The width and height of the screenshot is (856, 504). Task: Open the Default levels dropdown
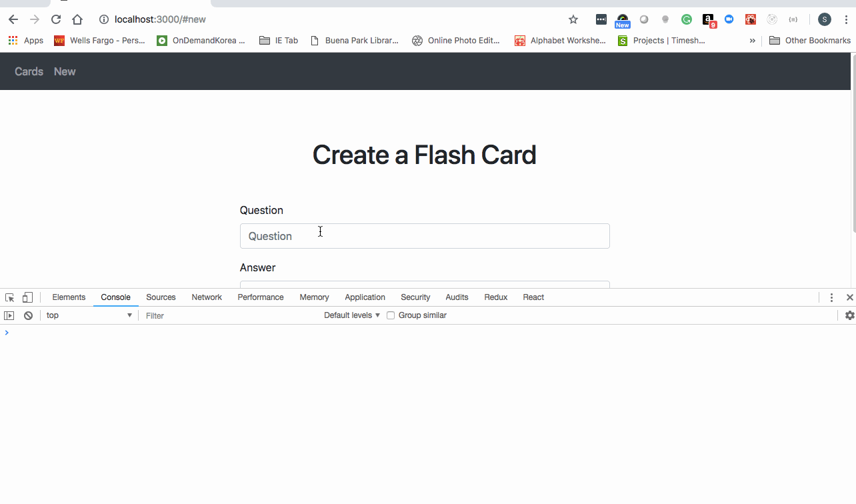tap(350, 315)
